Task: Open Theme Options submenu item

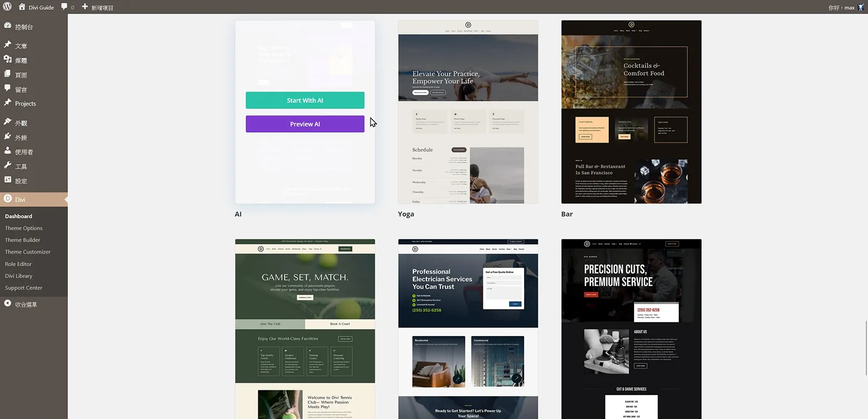Action: pos(24,228)
